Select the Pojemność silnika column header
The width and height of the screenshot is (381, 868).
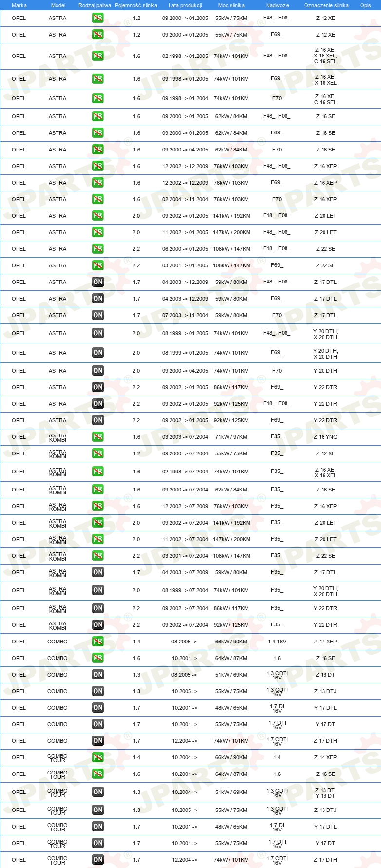tap(136, 5)
